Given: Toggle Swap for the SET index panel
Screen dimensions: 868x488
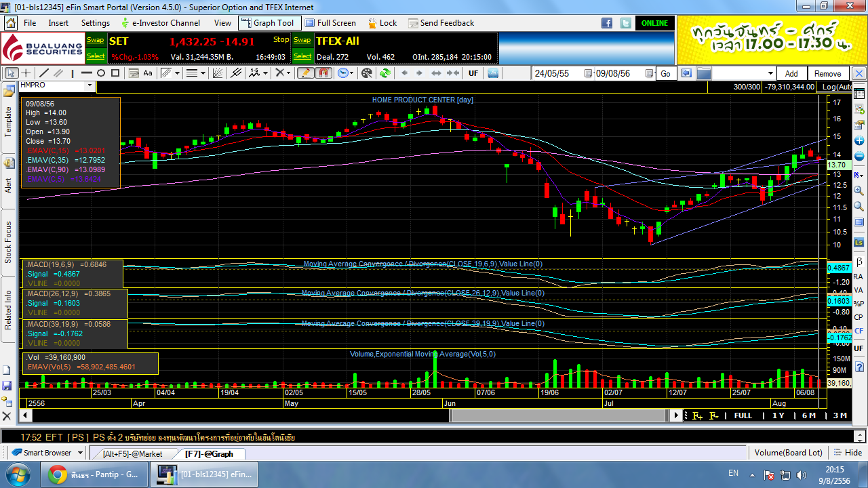Looking at the screenshot, I should coord(96,40).
